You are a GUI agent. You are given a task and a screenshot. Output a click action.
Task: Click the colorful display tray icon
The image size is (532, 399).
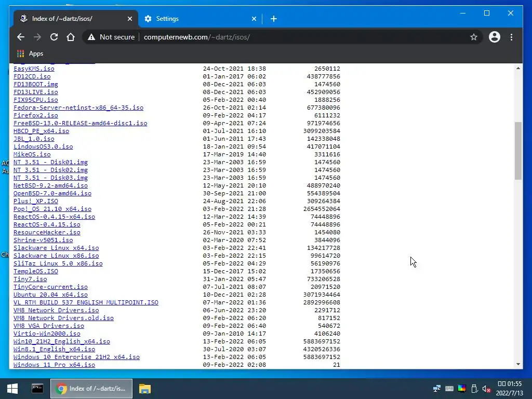point(462,389)
